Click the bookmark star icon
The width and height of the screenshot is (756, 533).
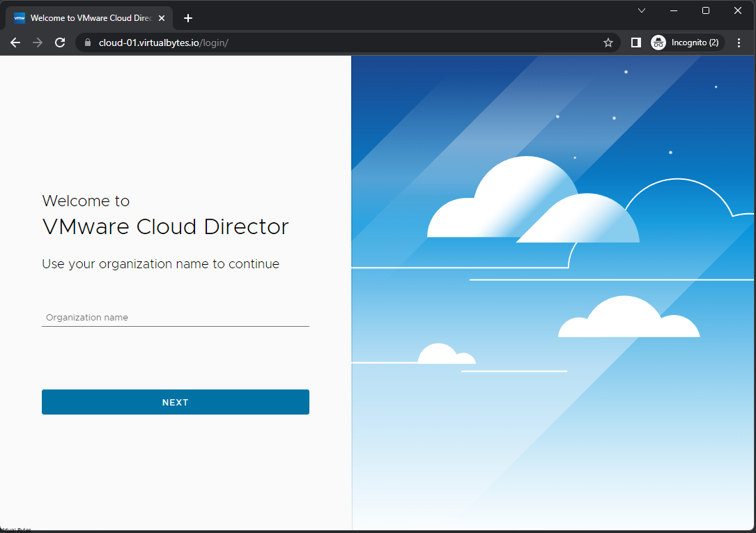[x=608, y=43]
